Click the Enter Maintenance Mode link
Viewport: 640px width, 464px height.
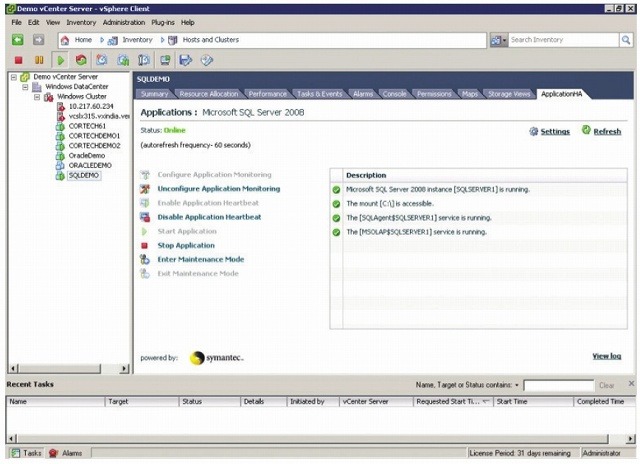(x=201, y=260)
